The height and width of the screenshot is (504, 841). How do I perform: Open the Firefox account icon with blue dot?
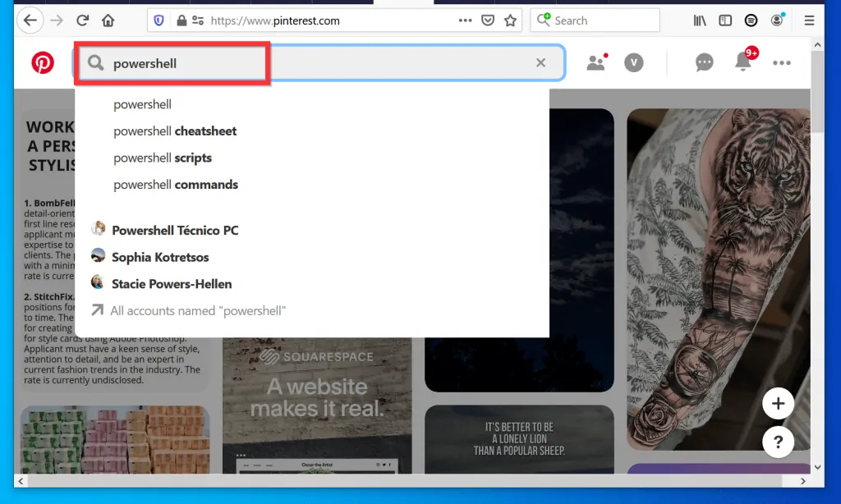coord(777,20)
